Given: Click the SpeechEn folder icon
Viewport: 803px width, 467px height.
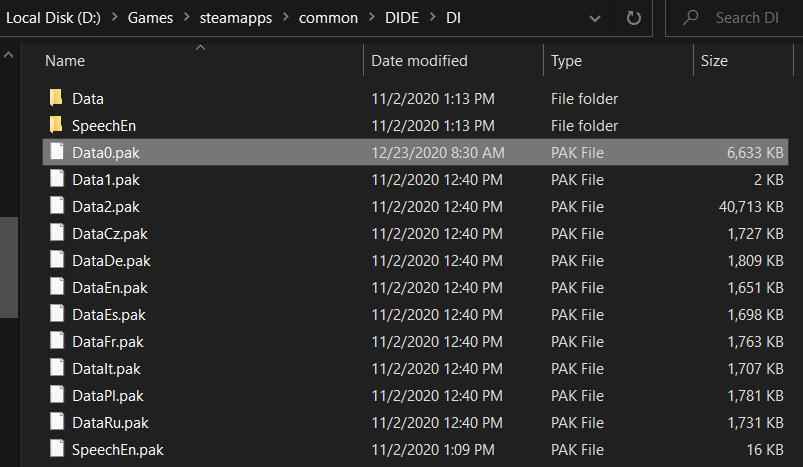Looking at the screenshot, I should (55, 126).
